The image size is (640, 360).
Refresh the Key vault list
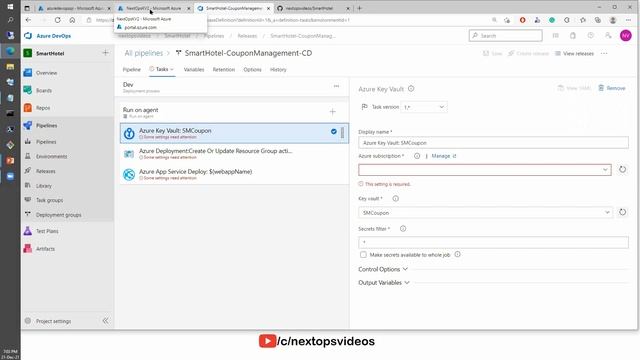[622, 212]
